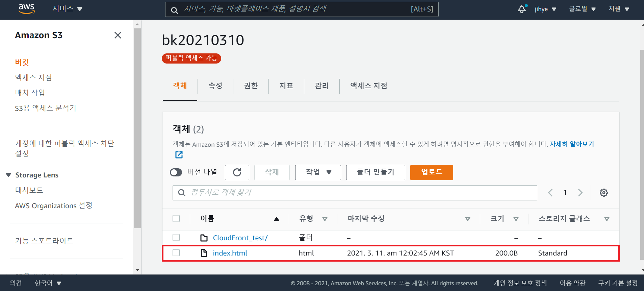Open the table preferences gear icon

(604, 193)
